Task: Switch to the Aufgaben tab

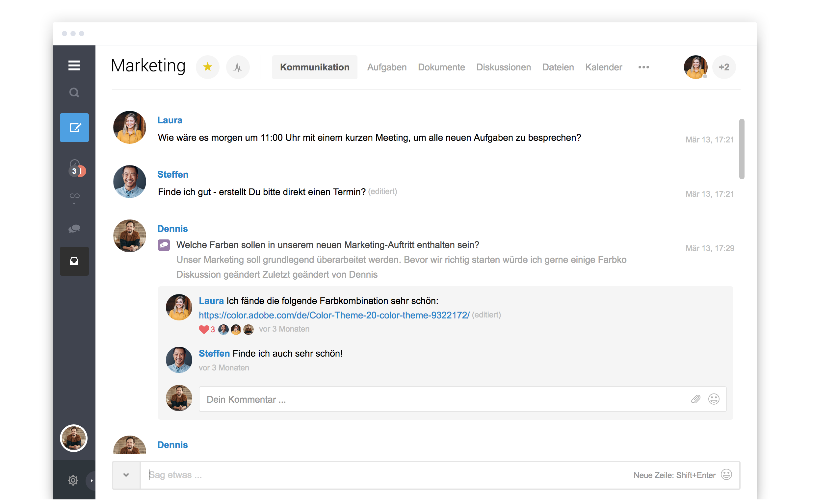Action: tap(387, 67)
